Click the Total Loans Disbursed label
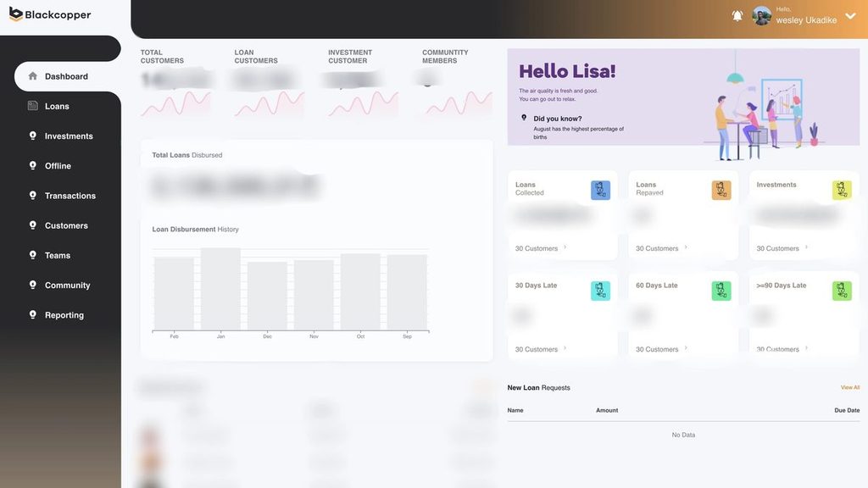Viewport: 868px width, 488px height. [187, 155]
